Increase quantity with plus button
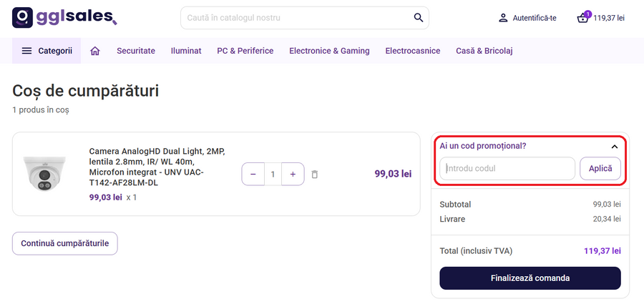The height and width of the screenshot is (304, 644). pyautogui.click(x=293, y=174)
